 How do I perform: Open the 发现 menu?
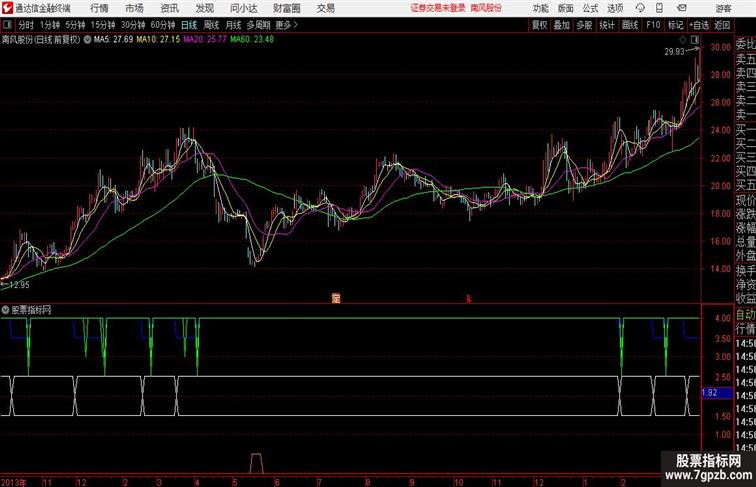tap(204, 8)
